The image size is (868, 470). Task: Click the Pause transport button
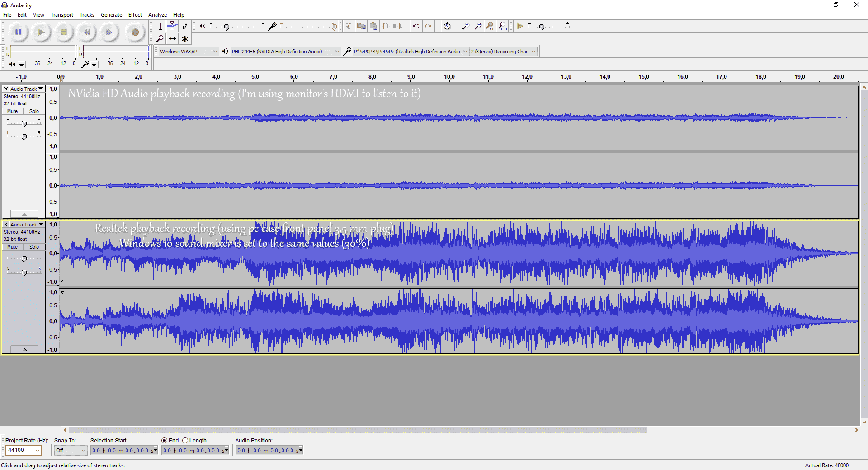tap(19, 32)
